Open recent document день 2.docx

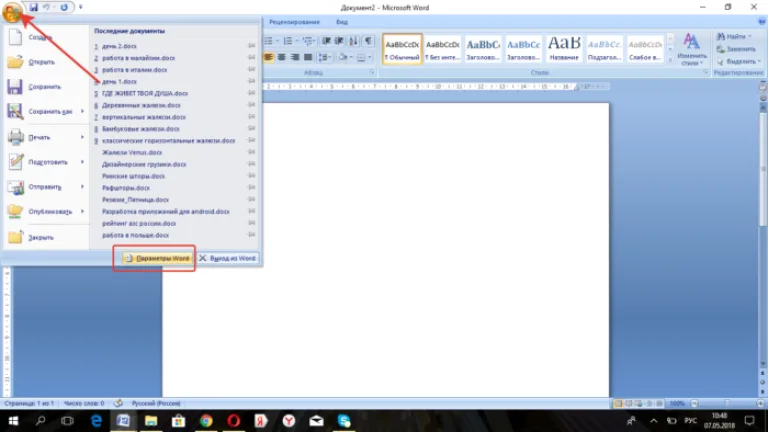click(x=120, y=46)
